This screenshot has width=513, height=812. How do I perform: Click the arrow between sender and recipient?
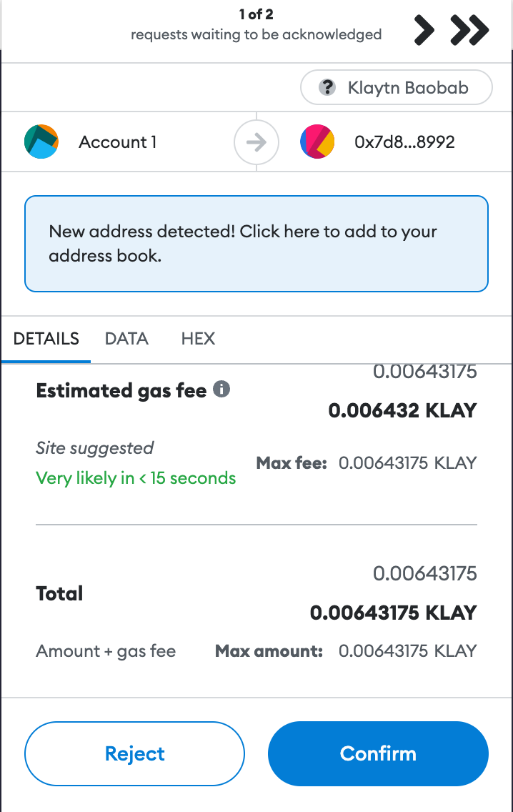[x=256, y=142]
